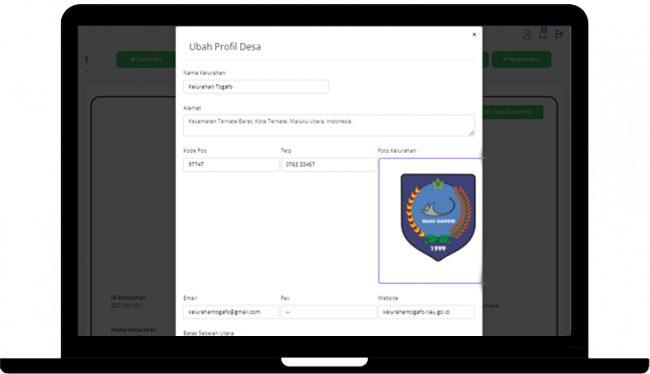650x374 pixels.
Task: Click the 'Ubah Profil Desa' dialog title
Action: (x=225, y=46)
